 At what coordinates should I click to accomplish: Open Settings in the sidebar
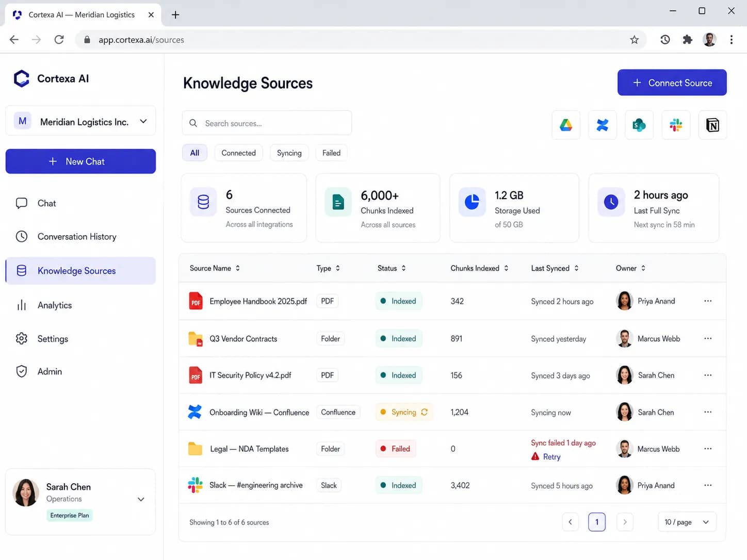point(80,339)
